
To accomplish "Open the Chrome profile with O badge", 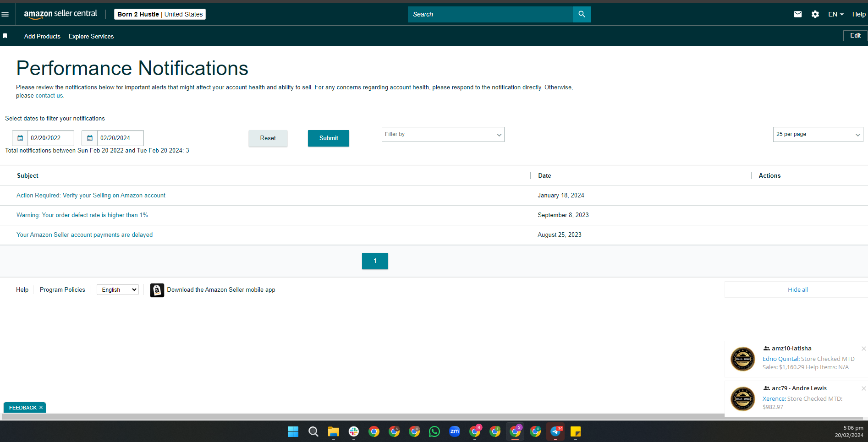I will click(x=535, y=431).
